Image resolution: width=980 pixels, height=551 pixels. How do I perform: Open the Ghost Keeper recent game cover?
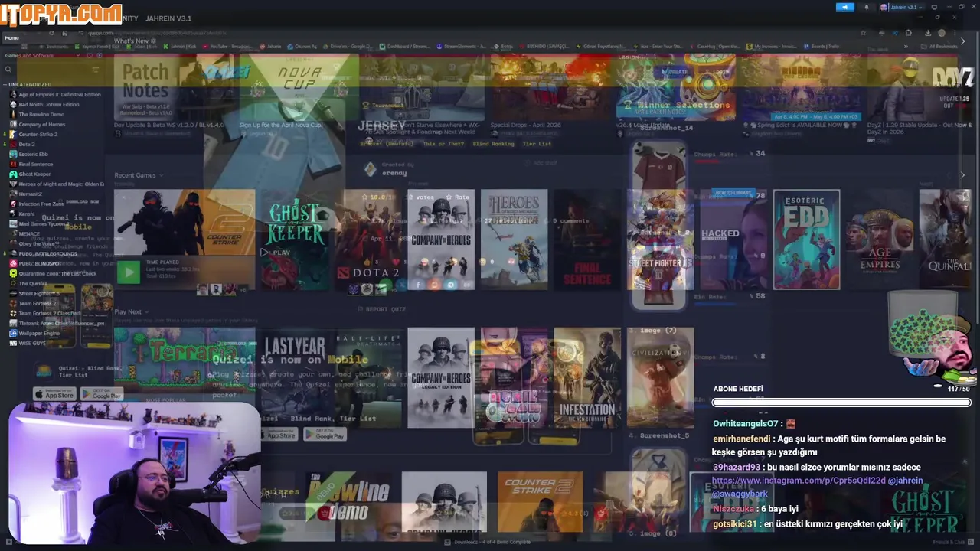(295, 240)
